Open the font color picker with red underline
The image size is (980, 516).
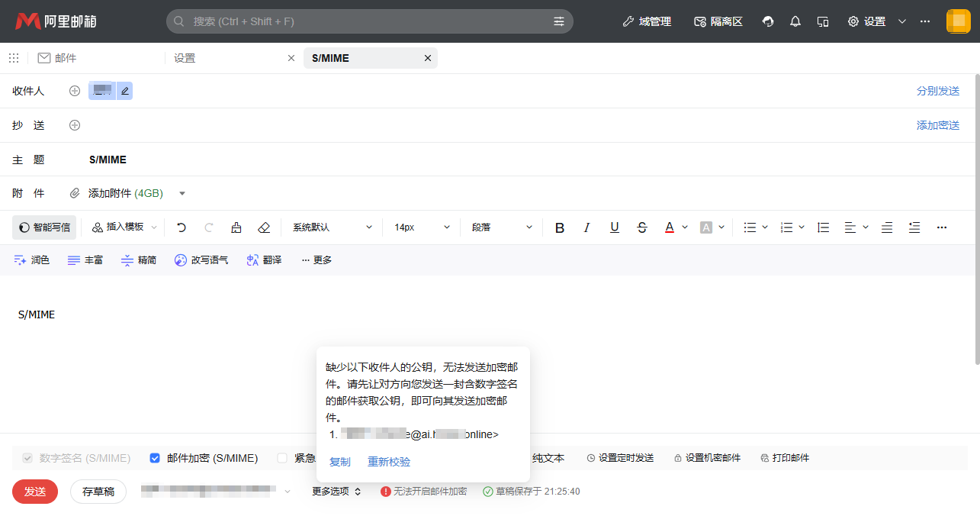670,227
